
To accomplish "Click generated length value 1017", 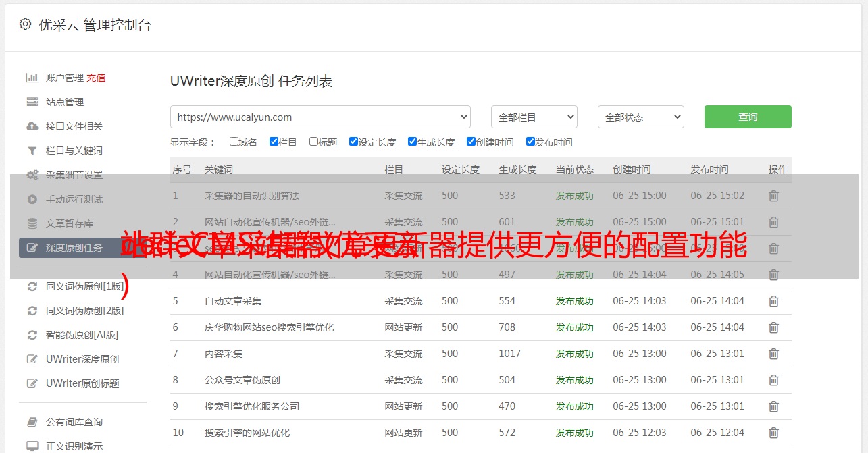I will tap(510, 354).
